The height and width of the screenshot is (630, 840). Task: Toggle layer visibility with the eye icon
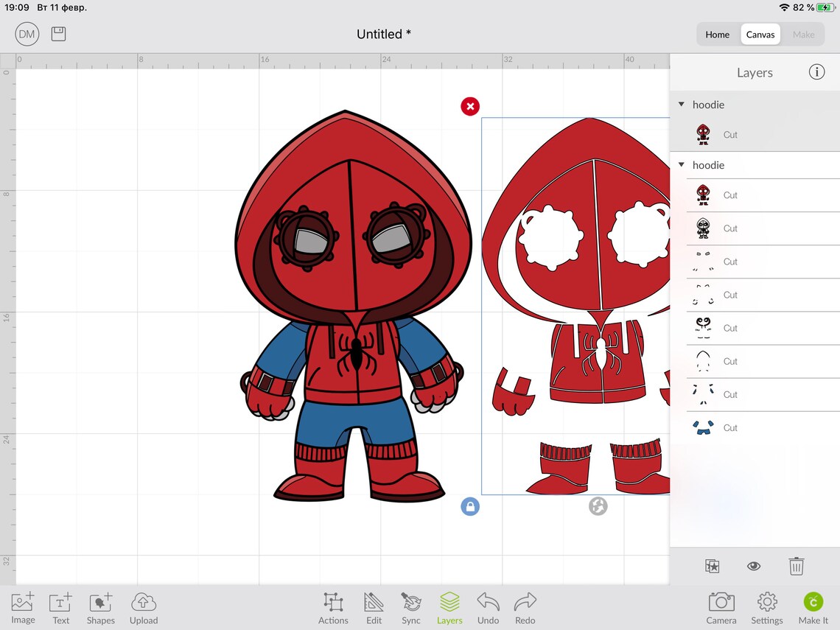(754, 566)
